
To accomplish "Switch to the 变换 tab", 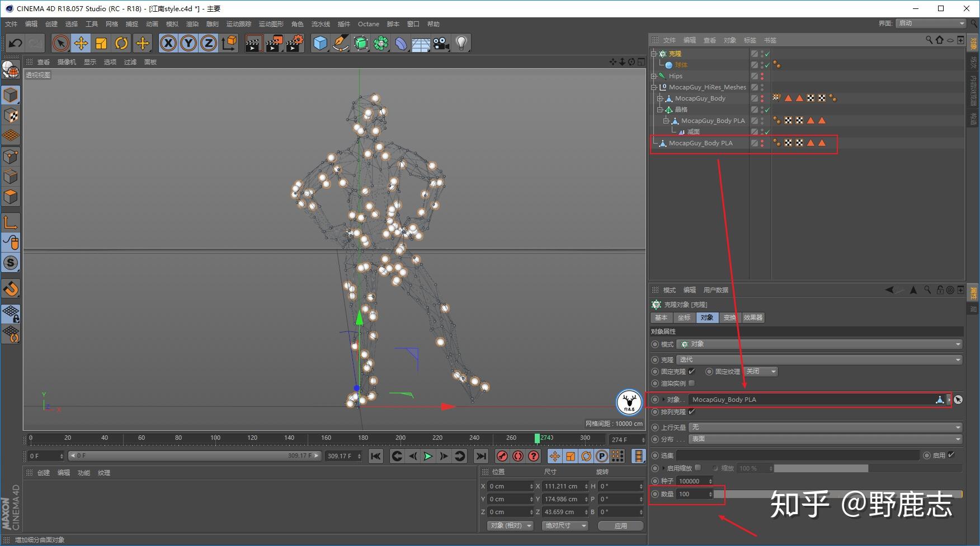I will [x=729, y=317].
